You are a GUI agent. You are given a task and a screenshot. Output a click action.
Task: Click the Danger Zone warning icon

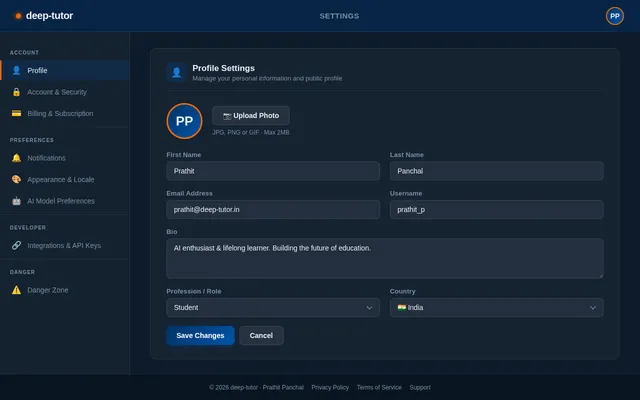(x=16, y=290)
